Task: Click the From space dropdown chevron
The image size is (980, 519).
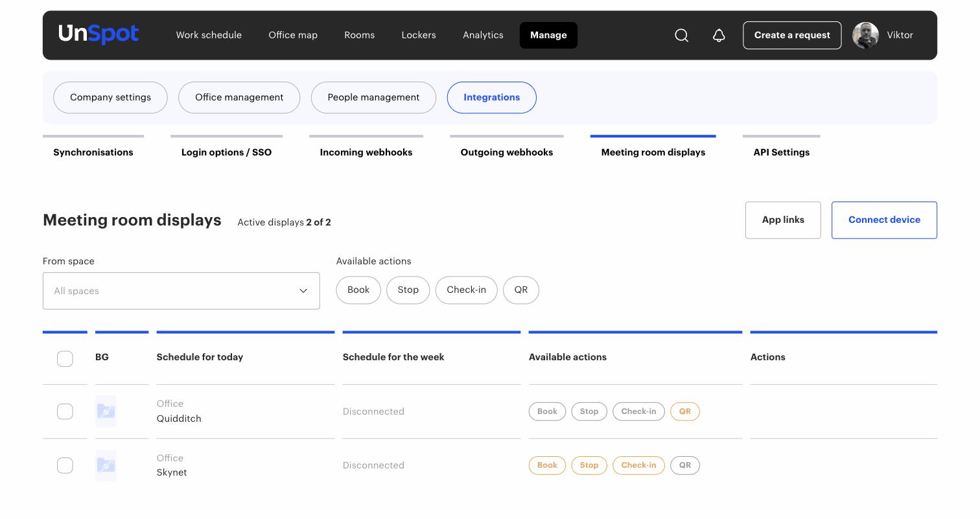Action: click(303, 291)
